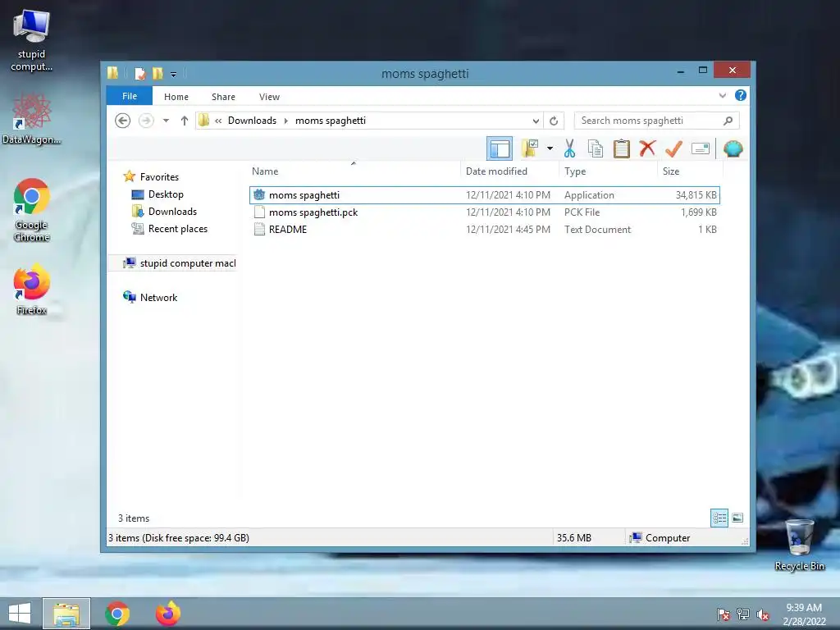
Task: Select Favorites in navigation pane
Action: tap(159, 177)
